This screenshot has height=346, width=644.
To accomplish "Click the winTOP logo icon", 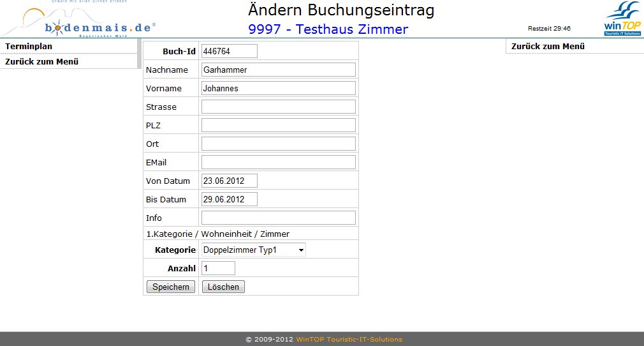I will [x=622, y=19].
